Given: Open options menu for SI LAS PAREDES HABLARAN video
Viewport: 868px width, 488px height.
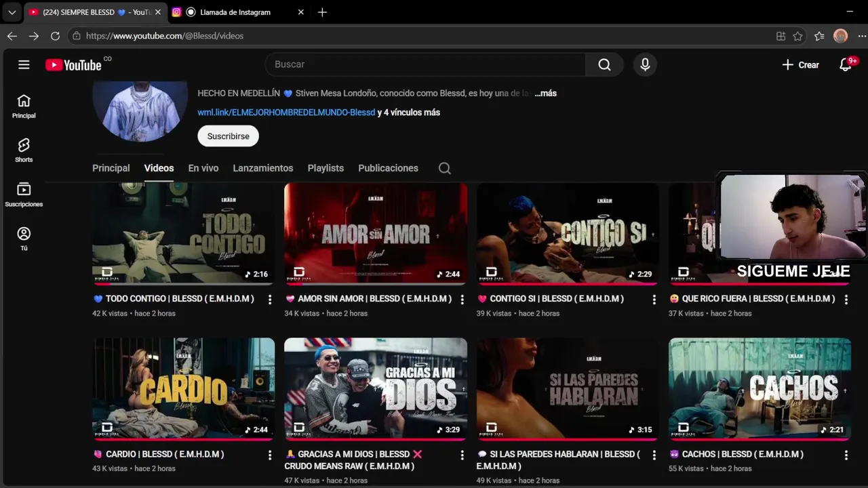Looking at the screenshot, I should pos(654,455).
